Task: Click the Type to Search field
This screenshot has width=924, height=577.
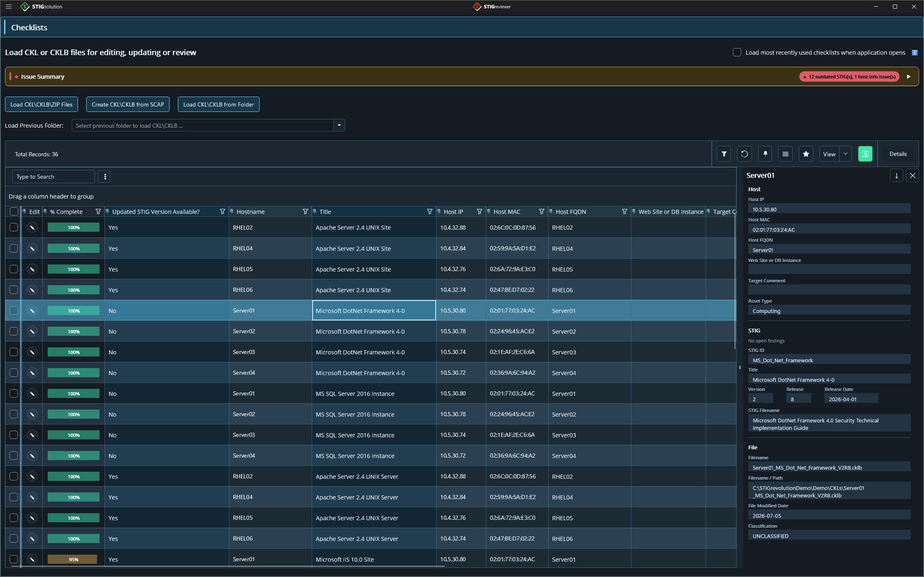Action: point(53,177)
